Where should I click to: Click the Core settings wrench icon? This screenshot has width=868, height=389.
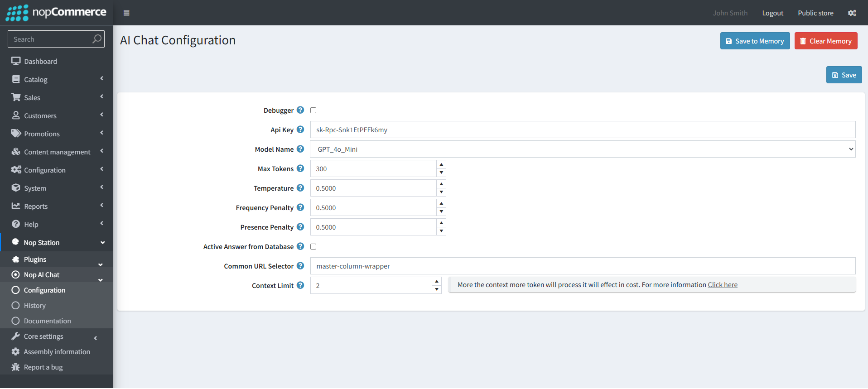[x=16, y=336]
